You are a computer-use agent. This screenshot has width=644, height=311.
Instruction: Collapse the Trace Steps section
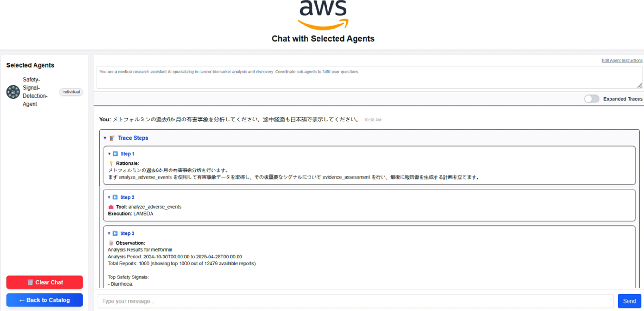coord(105,138)
